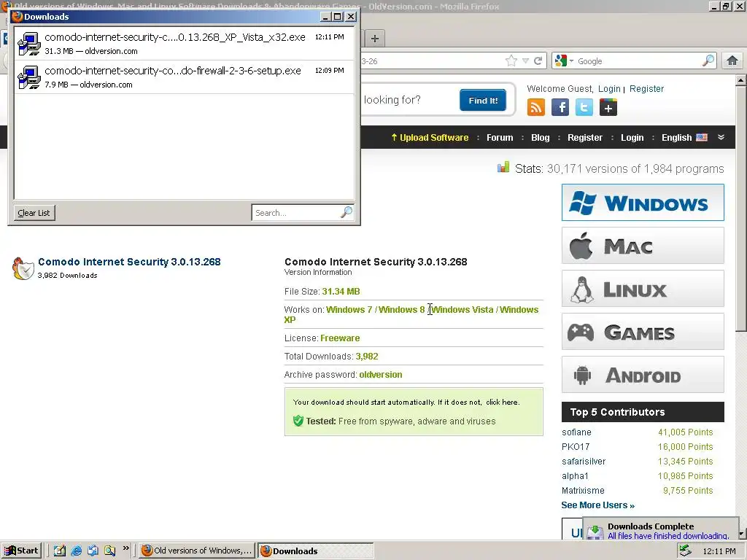Select the Vista_x32.exe installer file icon
The width and height of the screenshot is (747, 560).
[x=29, y=44]
